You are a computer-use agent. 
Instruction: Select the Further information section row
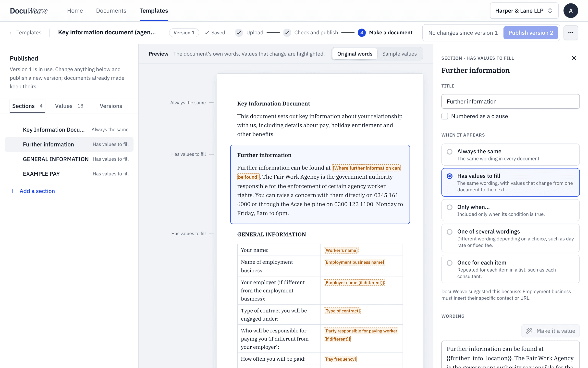[x=69, y=144]
